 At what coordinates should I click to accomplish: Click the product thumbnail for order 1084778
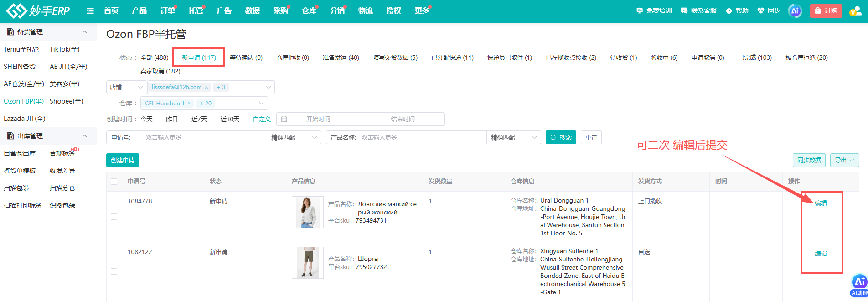308,212
